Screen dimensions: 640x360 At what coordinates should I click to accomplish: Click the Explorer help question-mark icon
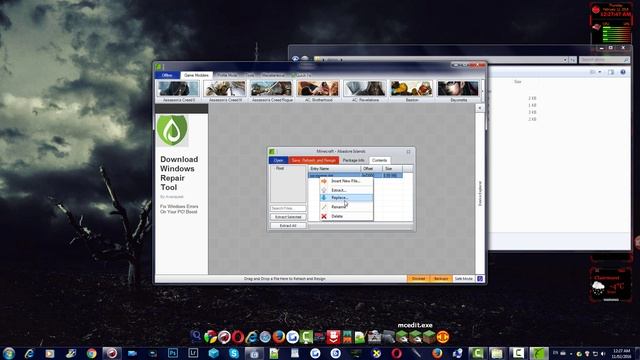(x=623, y=72)
